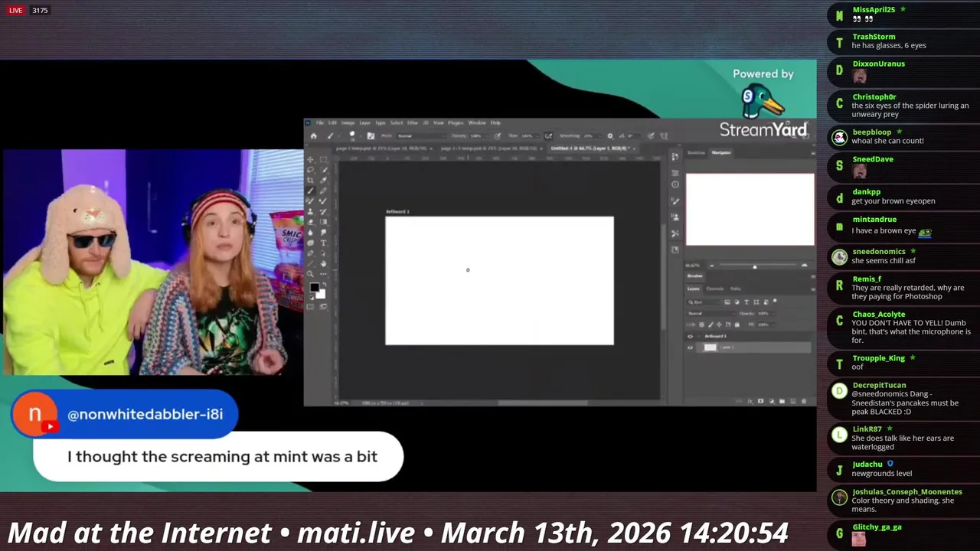Click the lock all layer icon

[x=737, y=324]
